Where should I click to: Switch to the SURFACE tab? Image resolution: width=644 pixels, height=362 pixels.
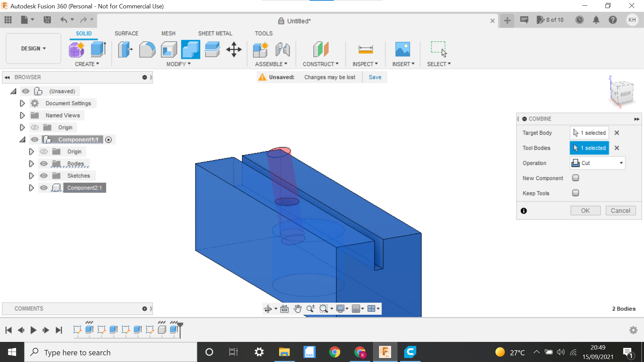click(126, 33)
